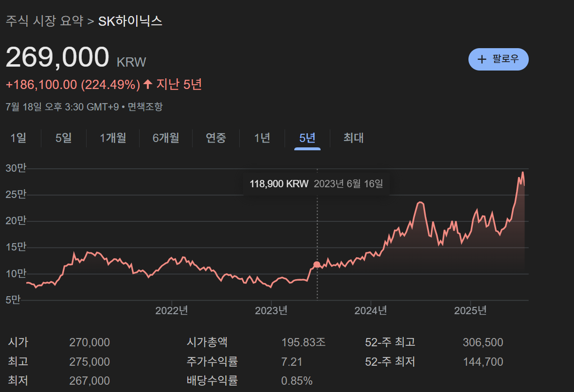The height and width of the screenshot is (392, 574).
Task: Select the 연중 year-to-date tab
Action: coord(216,138)
